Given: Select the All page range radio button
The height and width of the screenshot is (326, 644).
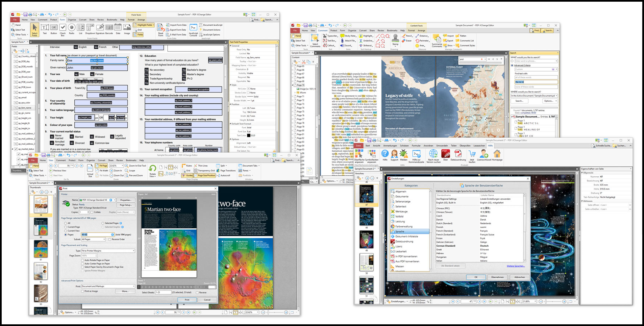Looking at the screenshot, I should pyautogui.click(x=66, y=223).
